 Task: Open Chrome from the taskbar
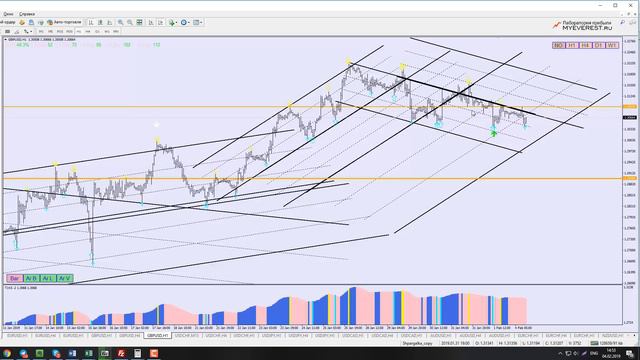tap(7, 353)
